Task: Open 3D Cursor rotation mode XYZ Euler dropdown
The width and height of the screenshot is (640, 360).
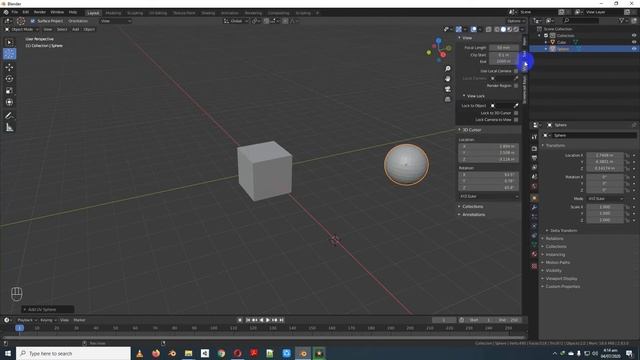Action: click(489, 196)
